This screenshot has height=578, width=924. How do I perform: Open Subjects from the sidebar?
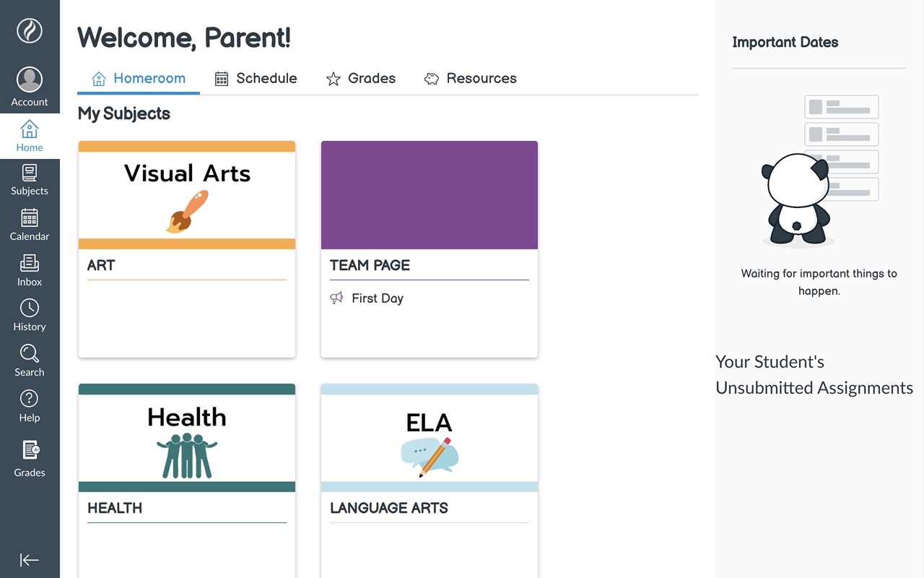click(x=30, y=180)
